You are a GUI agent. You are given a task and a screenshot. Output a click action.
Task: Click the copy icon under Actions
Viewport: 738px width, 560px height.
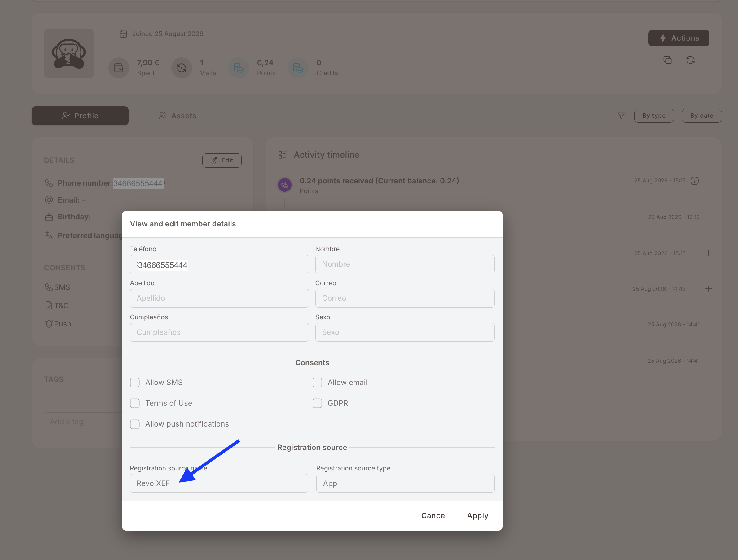coord(667,60)
